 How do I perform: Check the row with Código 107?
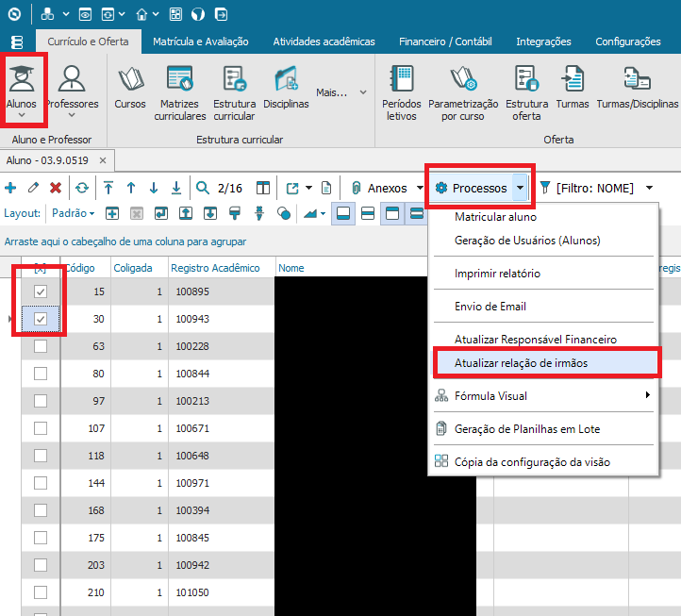(41, 428)
